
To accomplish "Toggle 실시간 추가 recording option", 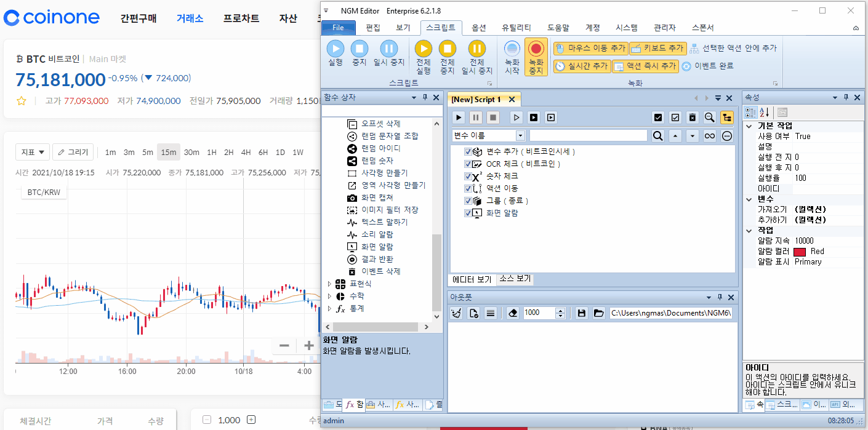I will (x=581, y=66).
